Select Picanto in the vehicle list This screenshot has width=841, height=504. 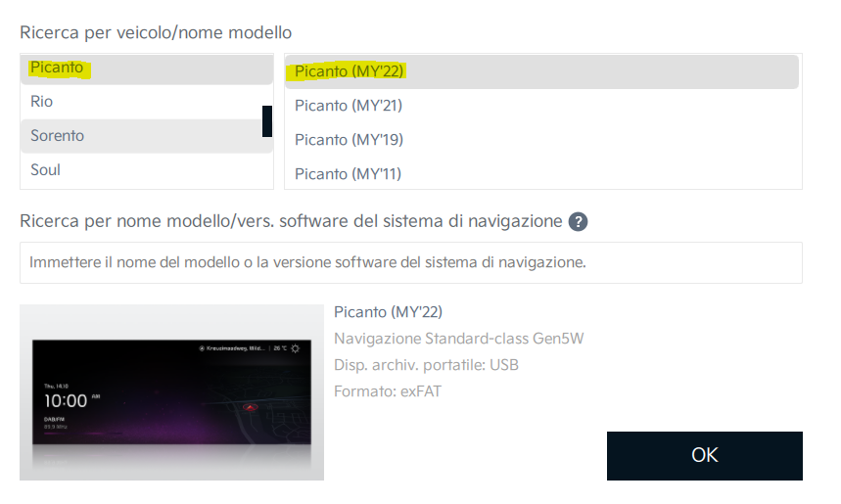(x=147, y=69)
